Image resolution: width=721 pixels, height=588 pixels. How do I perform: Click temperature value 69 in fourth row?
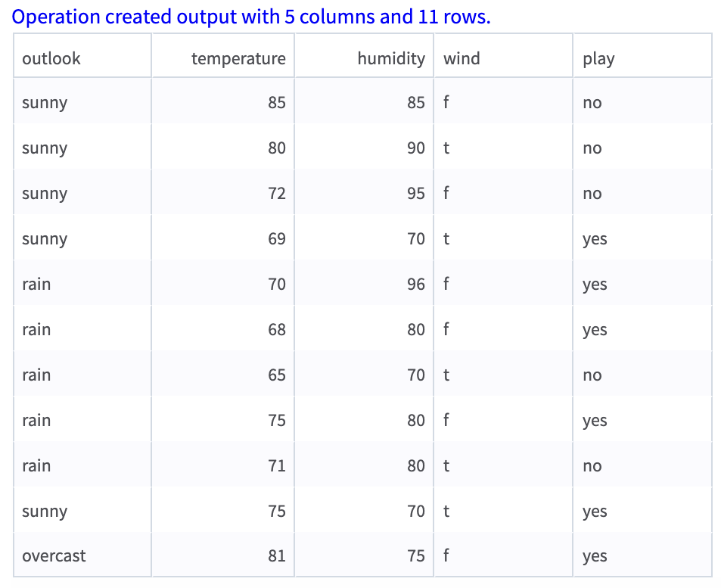(x=277, y=238)
